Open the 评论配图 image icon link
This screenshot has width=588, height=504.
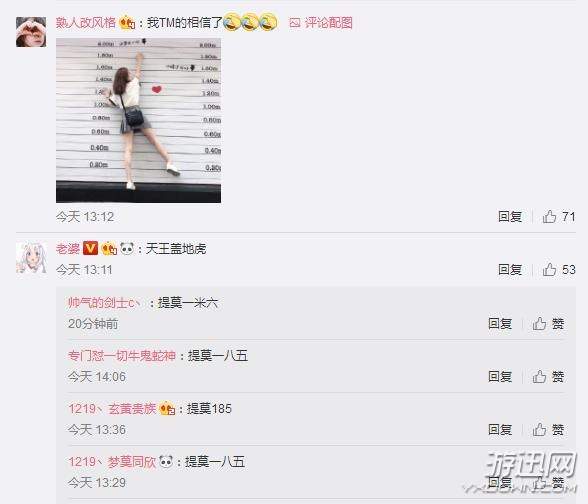point(321,23)
